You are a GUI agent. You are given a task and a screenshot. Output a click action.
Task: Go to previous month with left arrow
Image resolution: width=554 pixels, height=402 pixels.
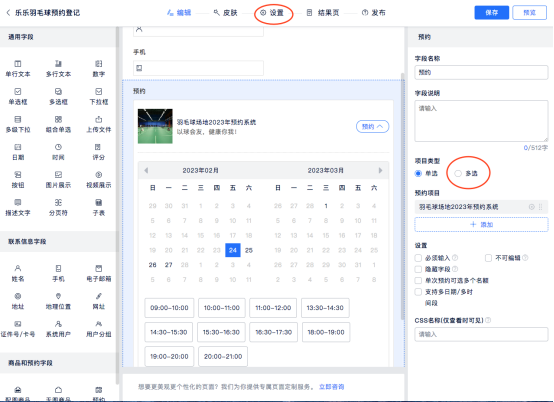(x=146, y=170)
